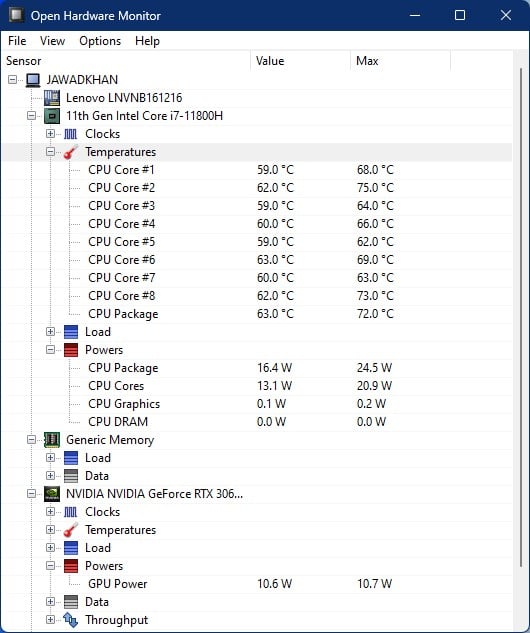The width and height of the screenshot is (530, 633).
Task: Collapse the GPU Powers node
Action: click(x=50, y=566)
